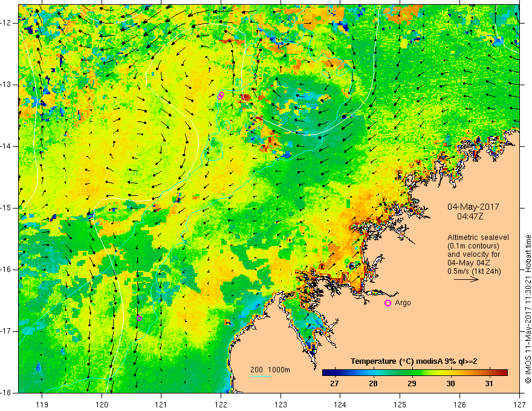Viewport: 532px width, 411px height.
Task: Select the '04:47Z' time label
Action: (470, 216)
